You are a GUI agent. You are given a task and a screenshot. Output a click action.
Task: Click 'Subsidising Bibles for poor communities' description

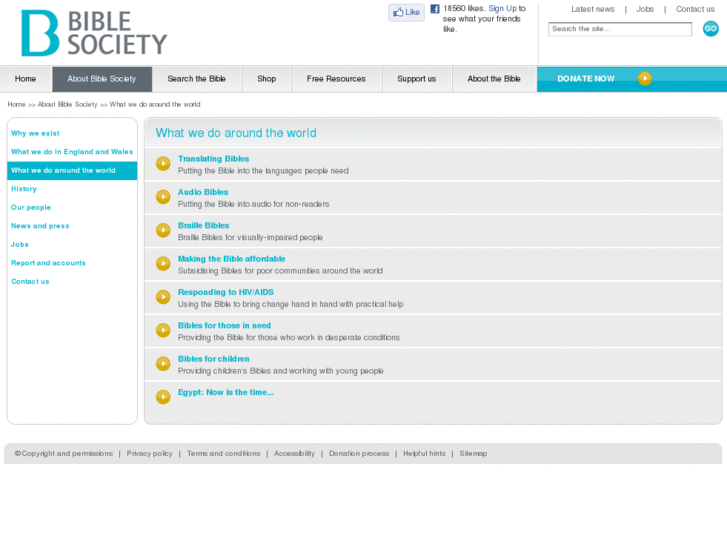click(281, 271)
